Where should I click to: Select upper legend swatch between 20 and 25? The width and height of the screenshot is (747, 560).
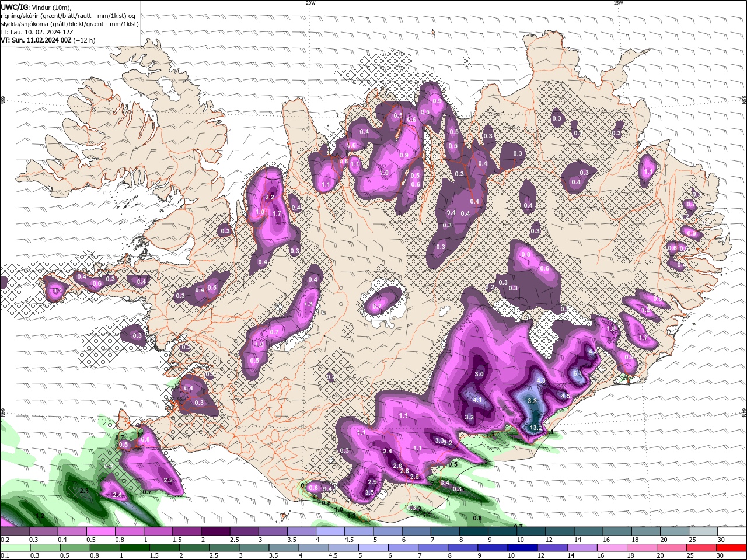675,531
